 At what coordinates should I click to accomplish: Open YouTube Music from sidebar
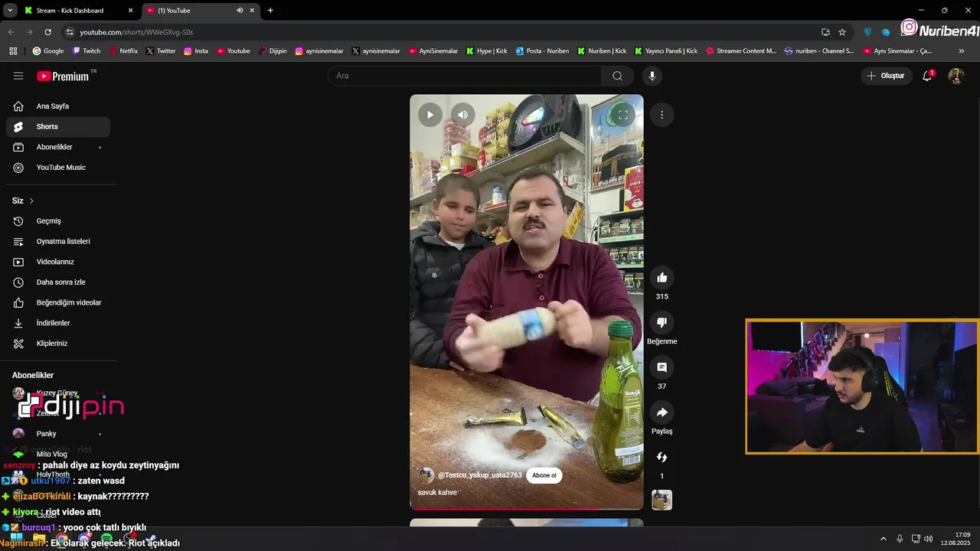[x=58, y=168]
